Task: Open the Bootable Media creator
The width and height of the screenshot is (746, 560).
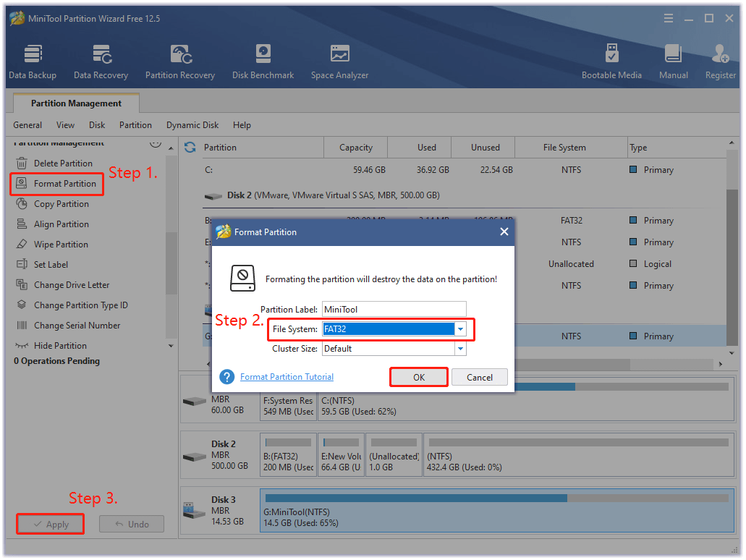Action: pyautogui.click(x=612, y=61)
